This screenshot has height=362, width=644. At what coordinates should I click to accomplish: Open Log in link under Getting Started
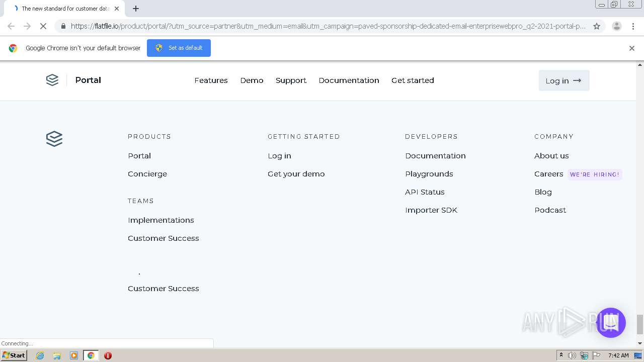click(x=279, y=156)
